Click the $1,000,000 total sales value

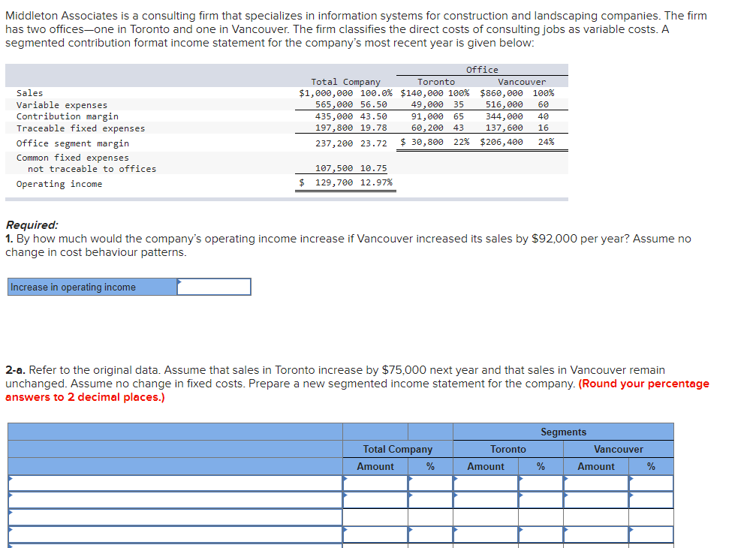pos(326,93)
